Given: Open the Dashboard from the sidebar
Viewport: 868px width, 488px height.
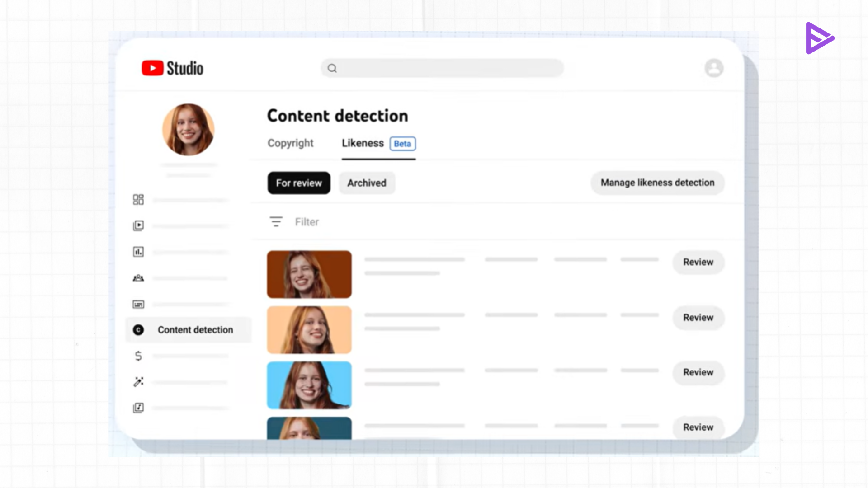Looking at the screenshot, I should coord(138,199).
